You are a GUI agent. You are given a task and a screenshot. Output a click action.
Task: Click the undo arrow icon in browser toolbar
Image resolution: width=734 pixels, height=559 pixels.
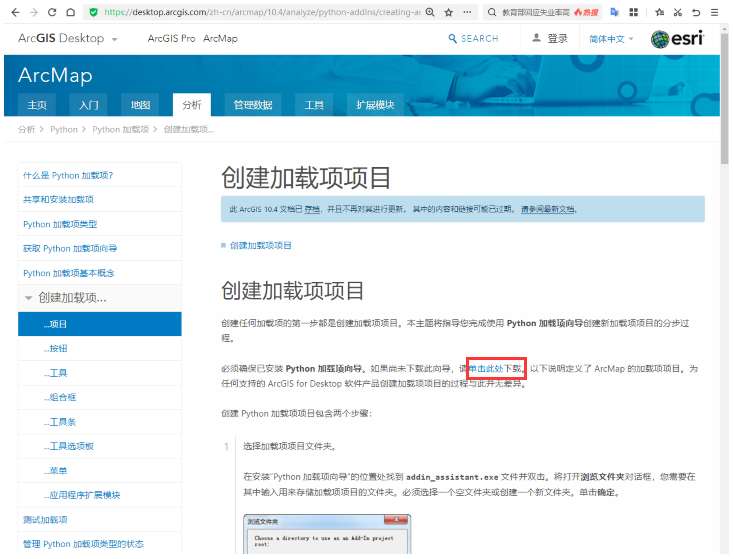(x=696, y=12)
